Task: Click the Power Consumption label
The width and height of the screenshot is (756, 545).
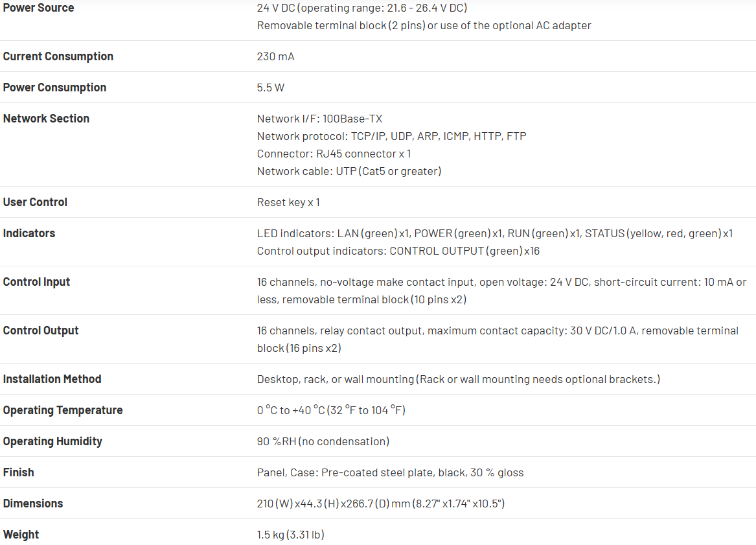Action: click(x=54, y=87)
